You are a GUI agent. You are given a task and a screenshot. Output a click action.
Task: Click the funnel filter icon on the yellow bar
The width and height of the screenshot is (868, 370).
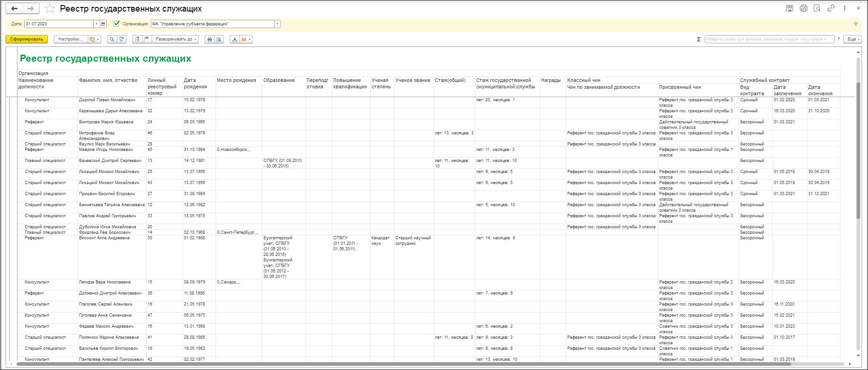tap(856, 24)
